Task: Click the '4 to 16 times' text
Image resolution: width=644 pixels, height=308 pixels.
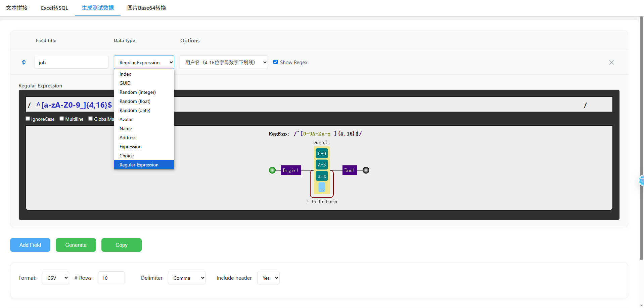Action: click(322, 201)
